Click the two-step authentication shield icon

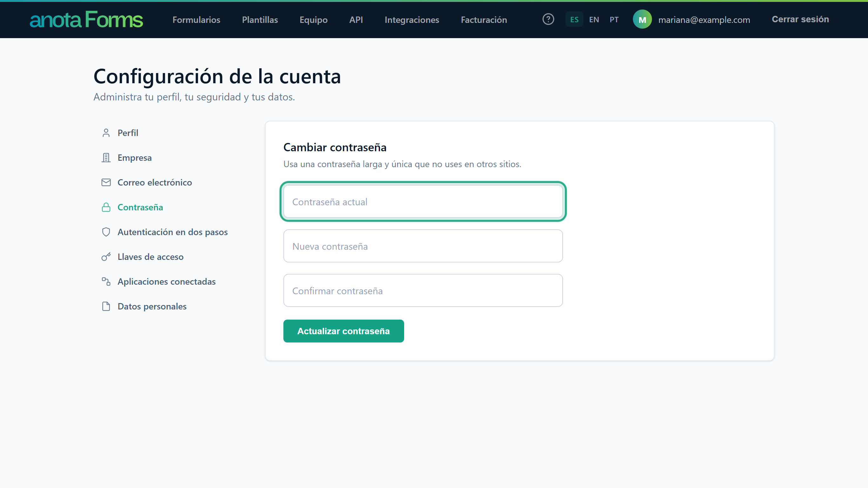click(106, 232)
